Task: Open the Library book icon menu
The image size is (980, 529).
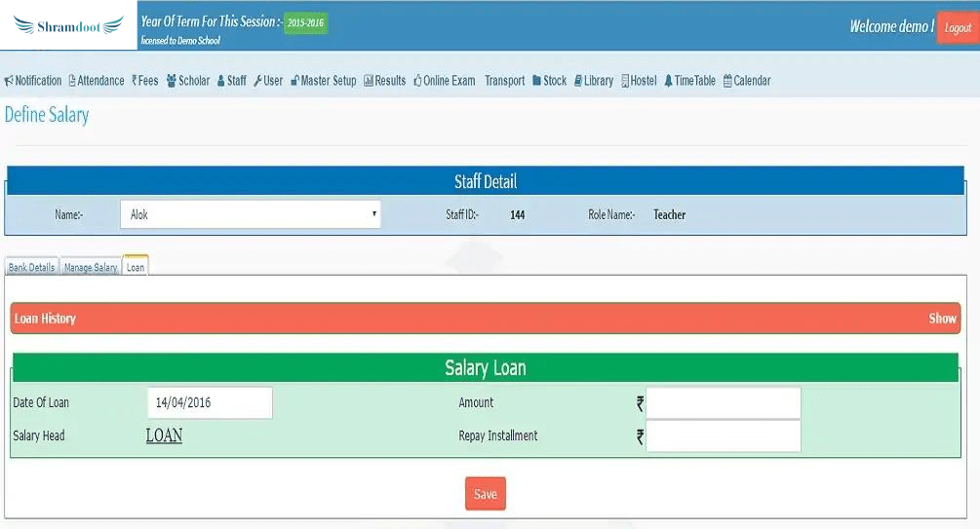Action: tap(578, 81)
